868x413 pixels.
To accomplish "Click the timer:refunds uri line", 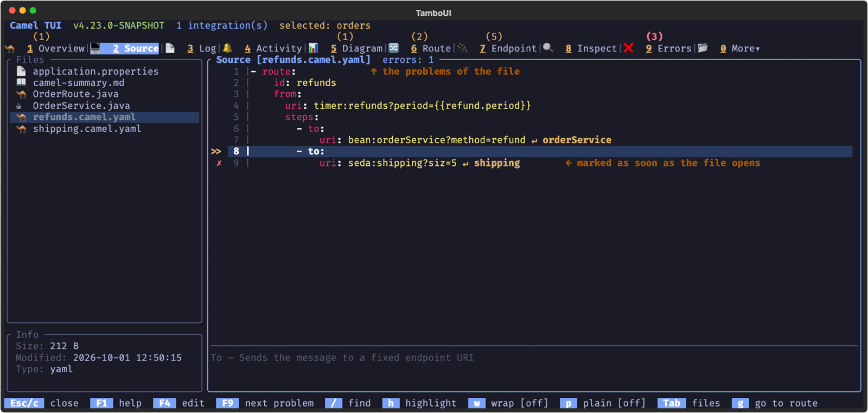I will (x=408, y=106).
